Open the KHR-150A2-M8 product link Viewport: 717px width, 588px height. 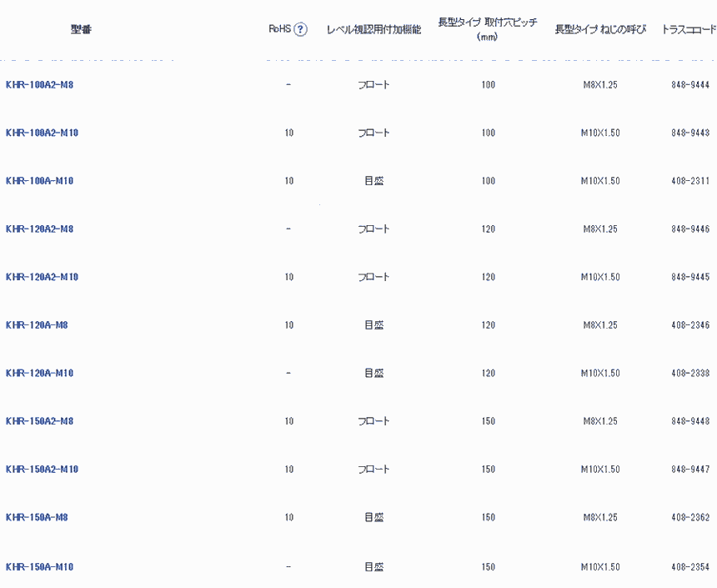[39, 421]
